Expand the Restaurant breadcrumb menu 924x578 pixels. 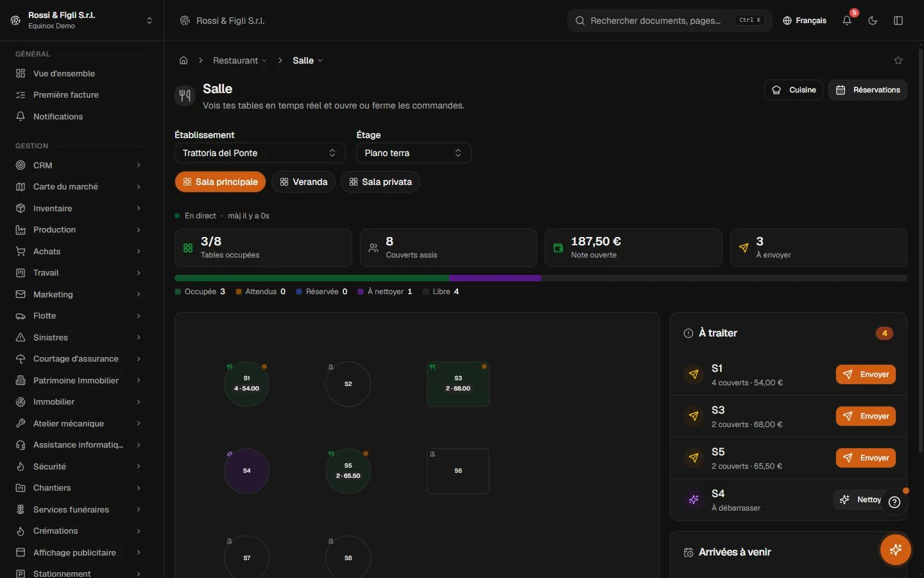coord(240,60)
